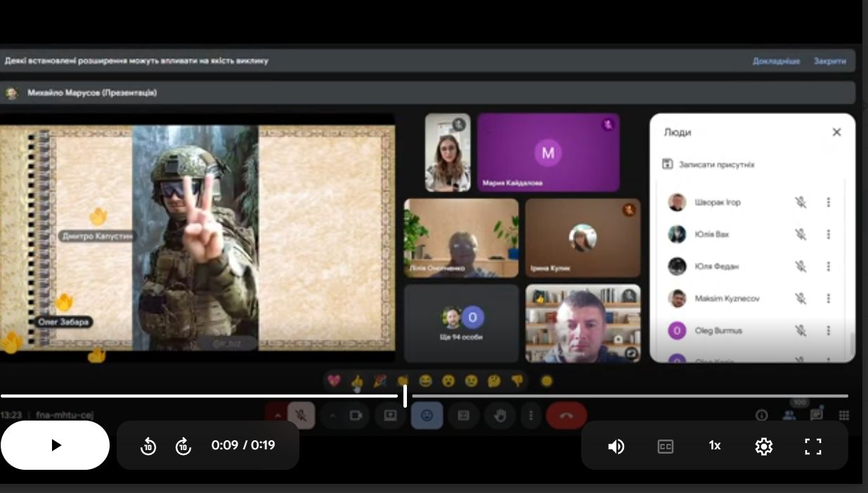Image resolution: width=868 pixels, height=493 pixels.
Task: Toggle the microphone mute button in Meet
Action: click(x=301, y=416)
